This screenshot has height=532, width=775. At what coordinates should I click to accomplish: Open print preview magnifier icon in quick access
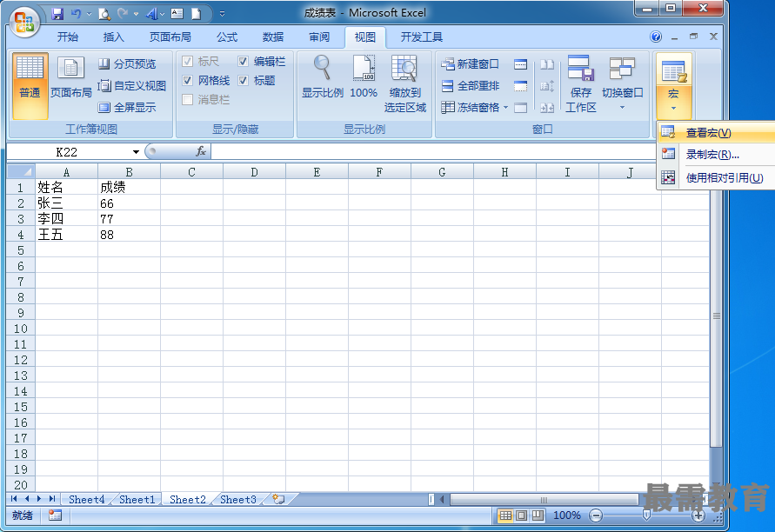coord(104,14)
